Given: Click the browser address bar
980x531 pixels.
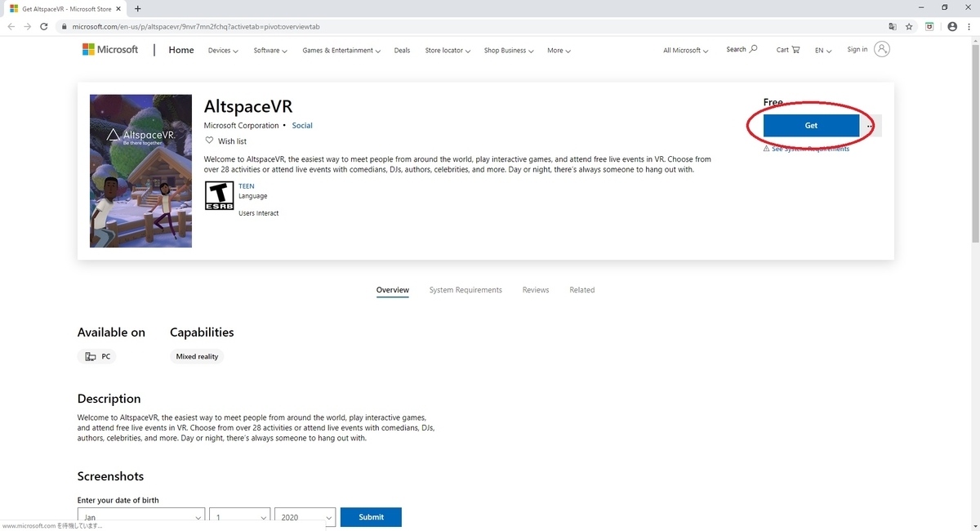Looking at the screenshot, I should point(474,26).
